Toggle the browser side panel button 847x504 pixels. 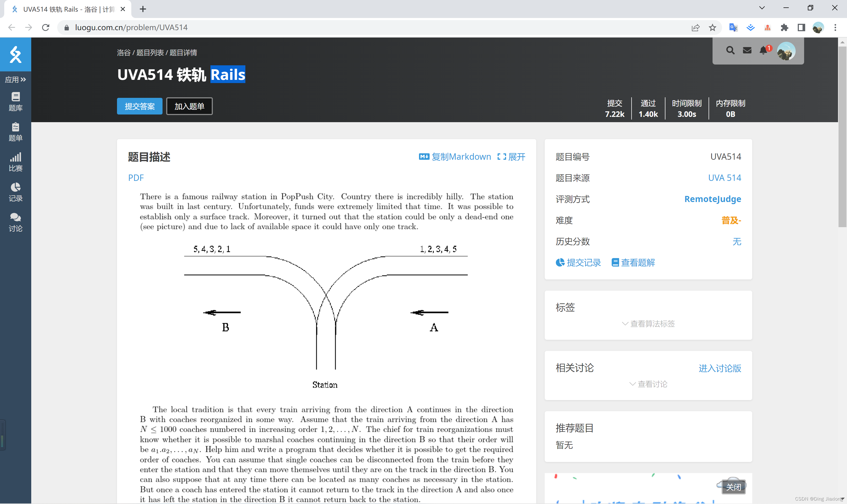(x=801, y=28)
